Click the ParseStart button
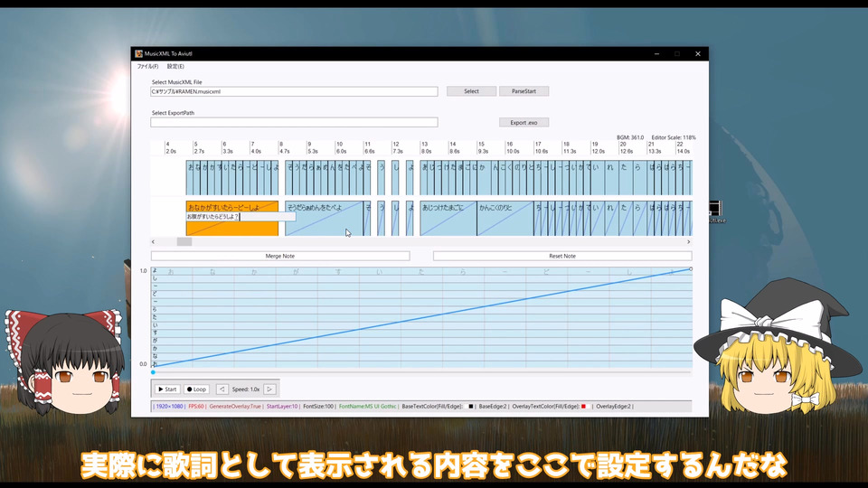The image size is (868, 488). (524, 91)
